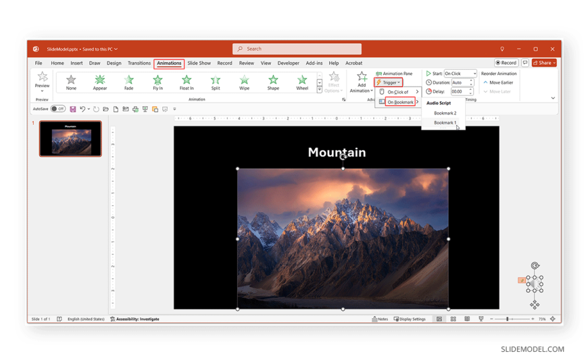The width and height of the screenshot is (588, 364).
Task: Click the Quick Print icon
Action: point(135,109)
